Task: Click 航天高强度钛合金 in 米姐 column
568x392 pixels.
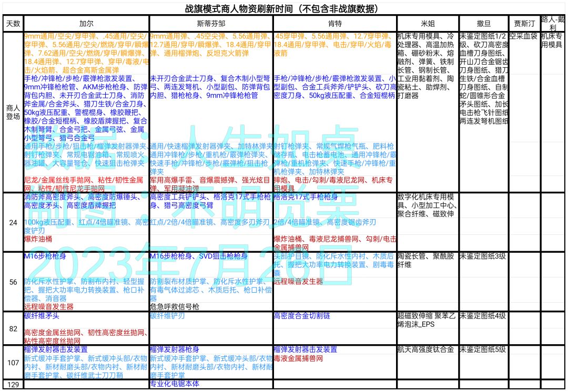Action: pos(425,349)
